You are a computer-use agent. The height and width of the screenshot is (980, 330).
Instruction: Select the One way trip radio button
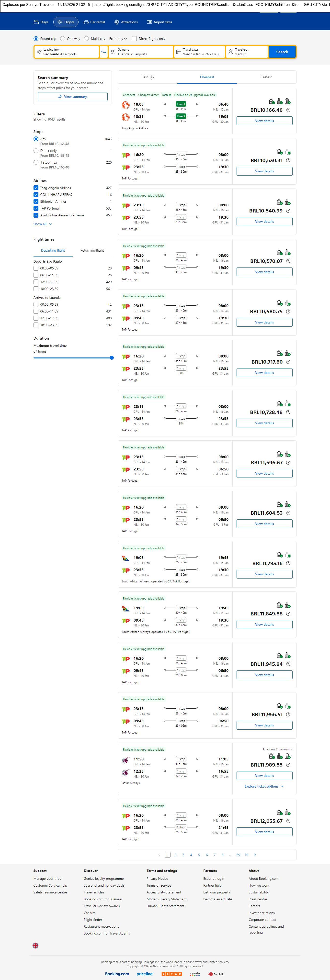click(63, 39)
